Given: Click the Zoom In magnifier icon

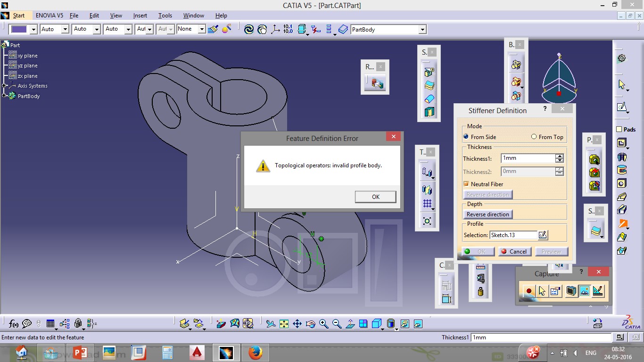Looking at the screenshot, I should tap(323, 323).
